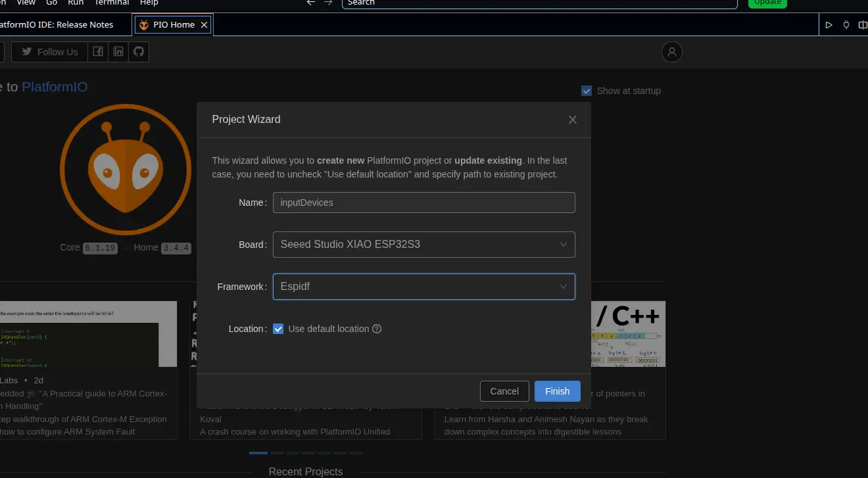Screen dimensions: 868x478
Task: Open the LinkedIn icon link in PIO Home
Action: point(118,52)
